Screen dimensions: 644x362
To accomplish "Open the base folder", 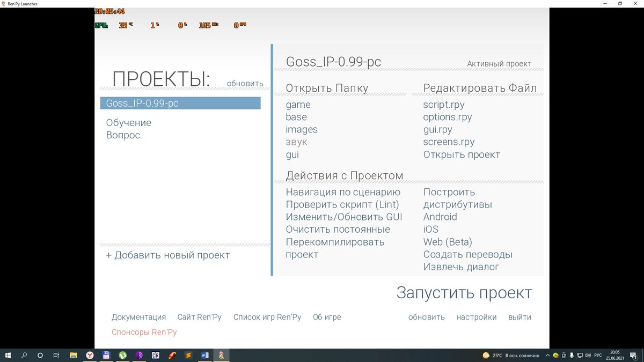I will (x=296, y=117).
